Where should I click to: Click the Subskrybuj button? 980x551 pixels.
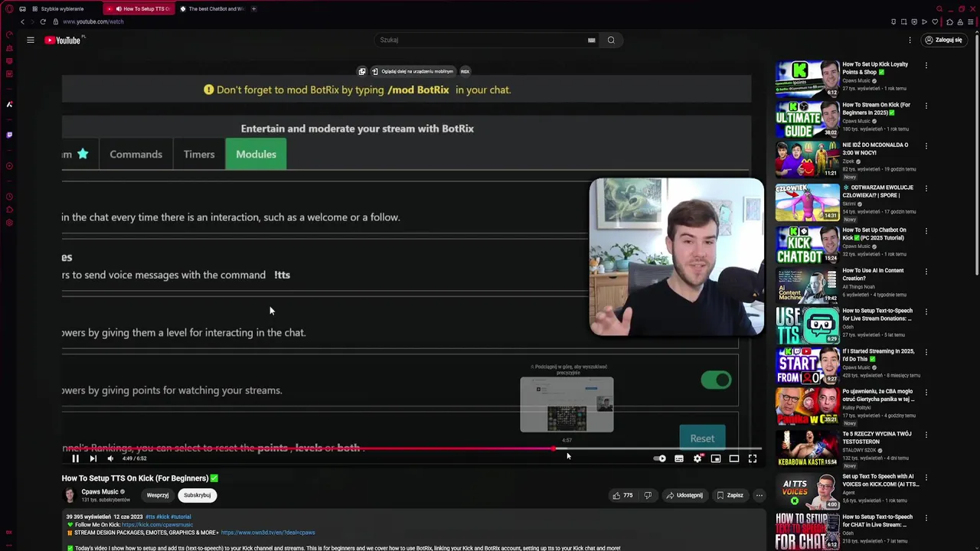pyautogui.click(x=197, y=495)
